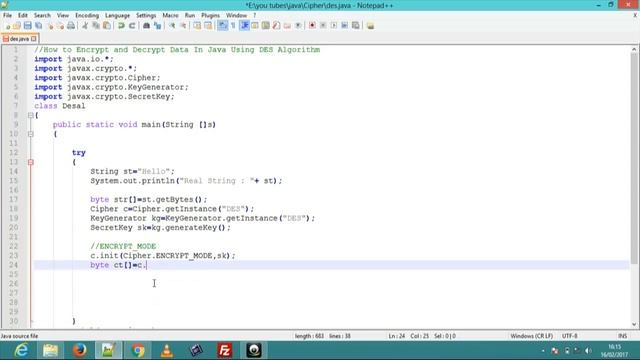This screenshot has height=360, width=640.
Task: Open the Search menu
Action: click(42, 16)
